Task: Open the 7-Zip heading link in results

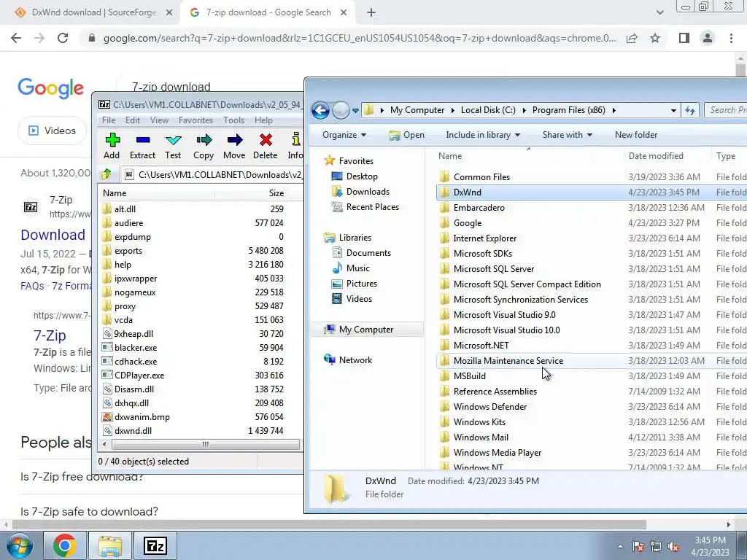Action: pos(50,335)
